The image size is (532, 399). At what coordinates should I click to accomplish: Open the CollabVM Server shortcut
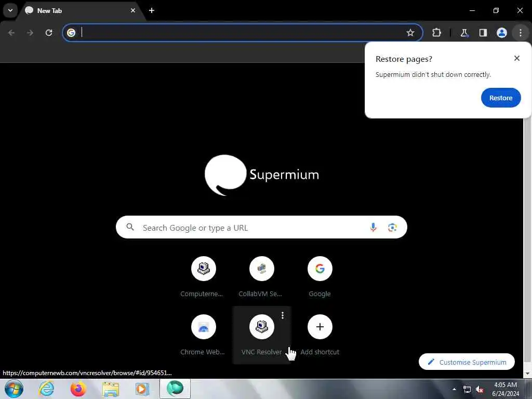coord(261,277)
